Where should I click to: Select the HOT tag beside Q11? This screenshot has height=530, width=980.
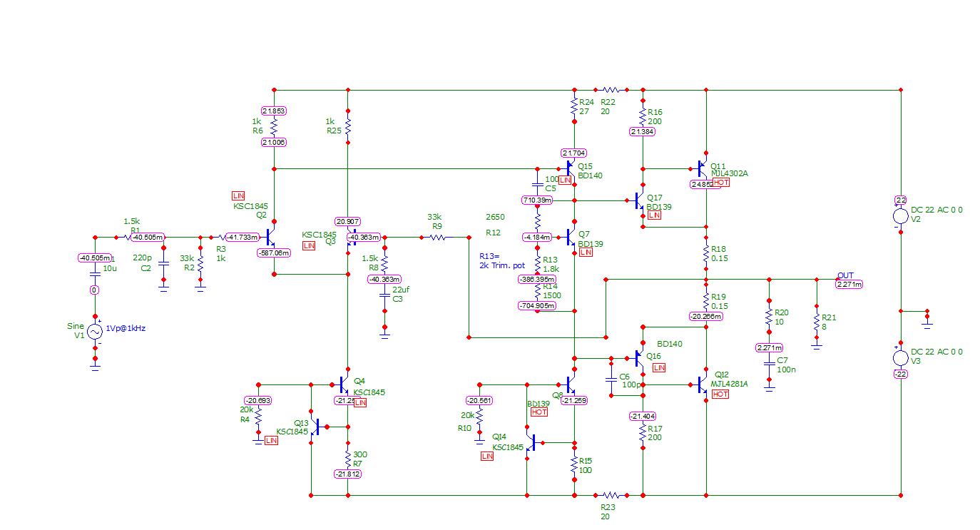point(721,183)
